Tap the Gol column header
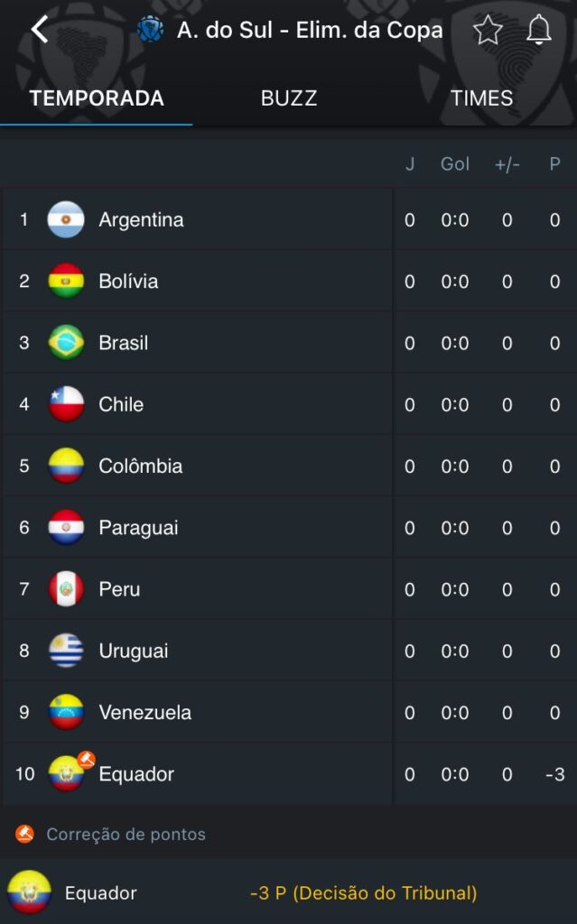The width and height of the screenshot is (577, 924). tap(455, 164)
